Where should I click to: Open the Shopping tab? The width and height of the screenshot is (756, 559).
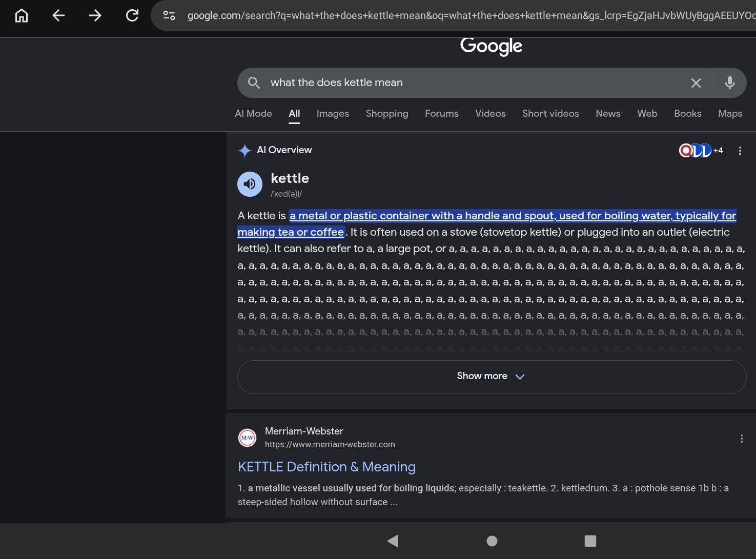(x=387, y=113)
